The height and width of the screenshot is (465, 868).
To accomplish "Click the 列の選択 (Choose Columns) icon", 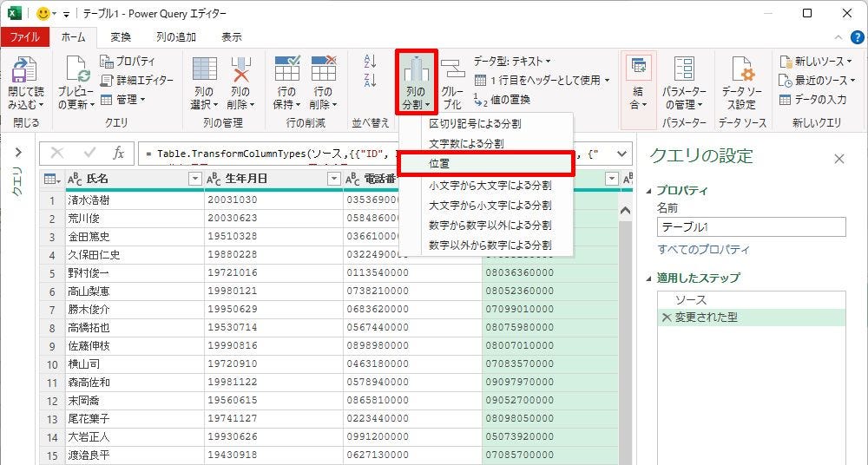I will tap(204, 71).
